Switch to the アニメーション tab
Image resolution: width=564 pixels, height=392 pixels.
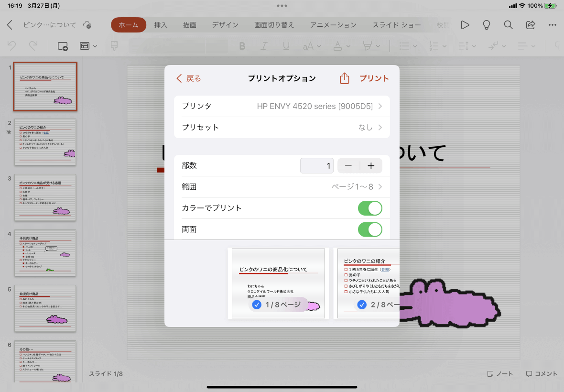334,25
